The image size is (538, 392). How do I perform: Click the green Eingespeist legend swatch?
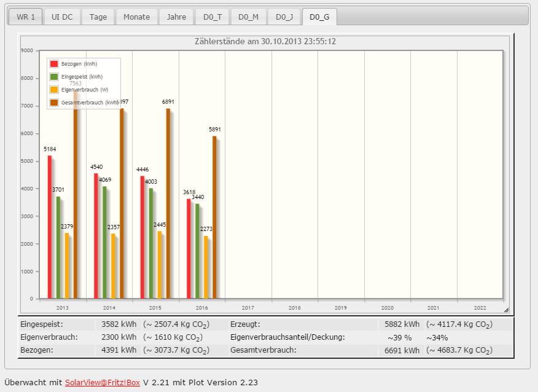54,77
